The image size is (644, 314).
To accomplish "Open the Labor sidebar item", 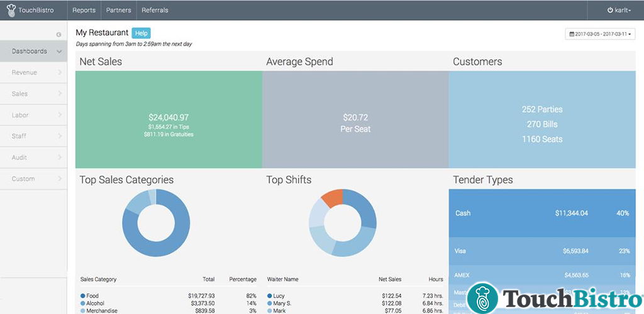I will (33, 116).
